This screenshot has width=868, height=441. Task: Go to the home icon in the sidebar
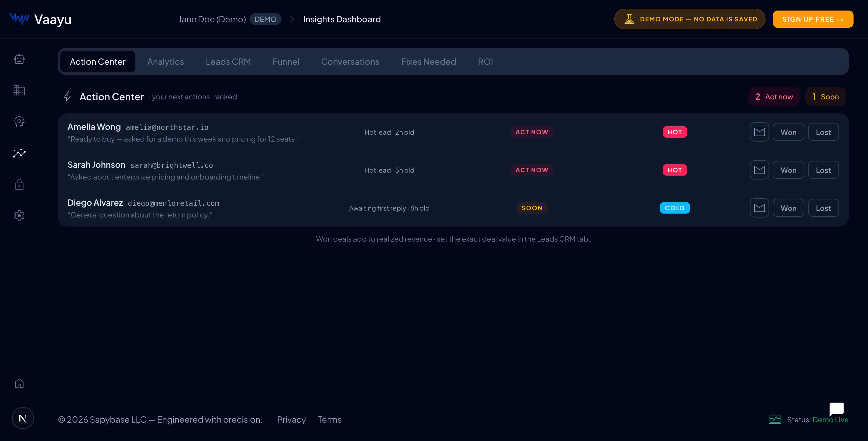tap(19, 383)
